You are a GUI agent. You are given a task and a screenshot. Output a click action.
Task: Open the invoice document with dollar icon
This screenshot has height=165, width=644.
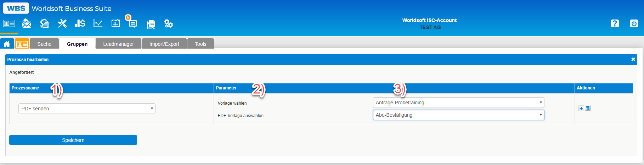click(44, 24)
